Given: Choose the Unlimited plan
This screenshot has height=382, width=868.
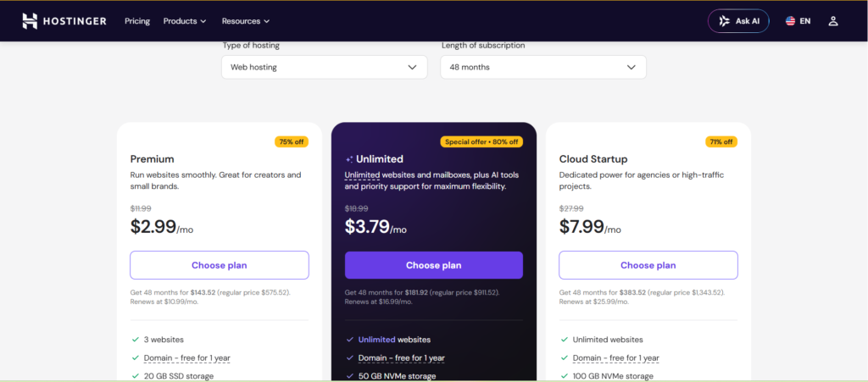Looking at the screenshot, I should [x=433, y=265].
